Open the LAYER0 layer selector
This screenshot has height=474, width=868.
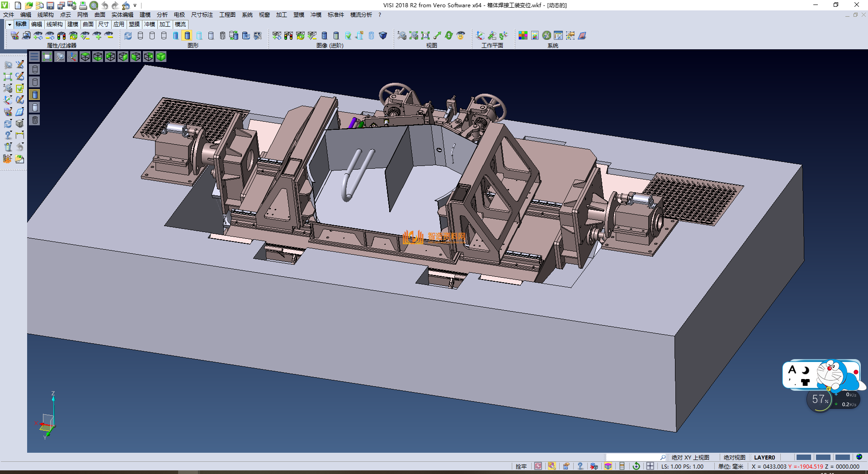(x=764, y=457)
